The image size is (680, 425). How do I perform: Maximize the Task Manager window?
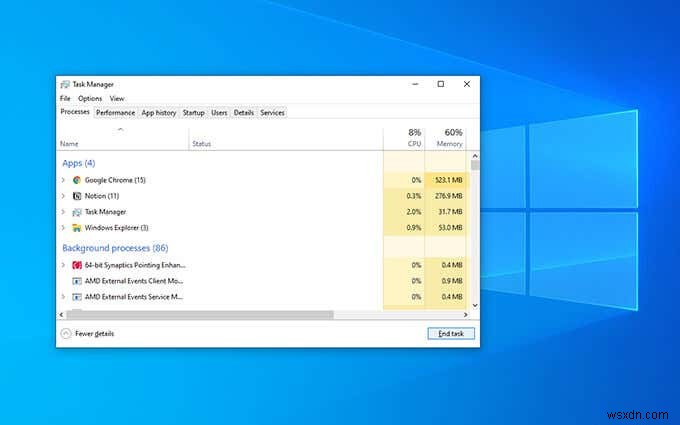tap(441, 84)
